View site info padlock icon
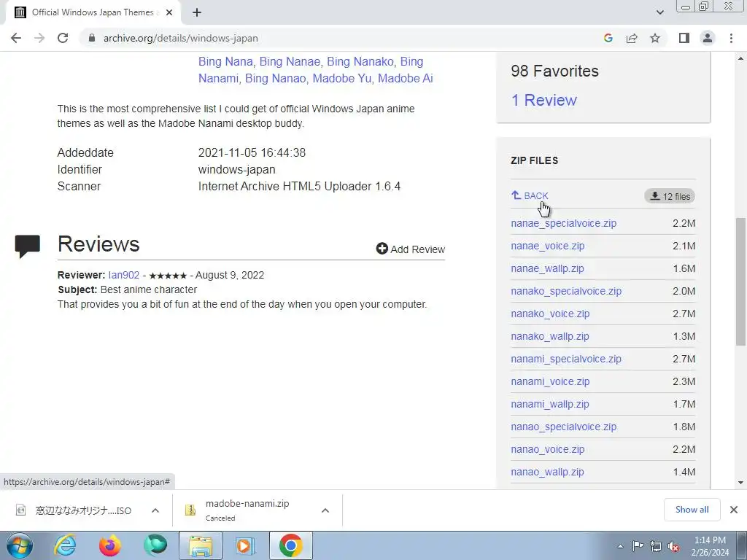The image size is (747, 560). pos(92,38)
